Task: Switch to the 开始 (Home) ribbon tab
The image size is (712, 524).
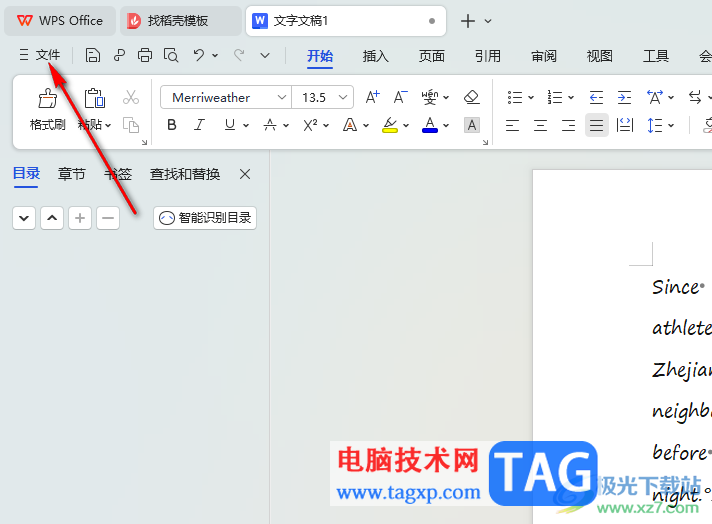Action: 320,56
